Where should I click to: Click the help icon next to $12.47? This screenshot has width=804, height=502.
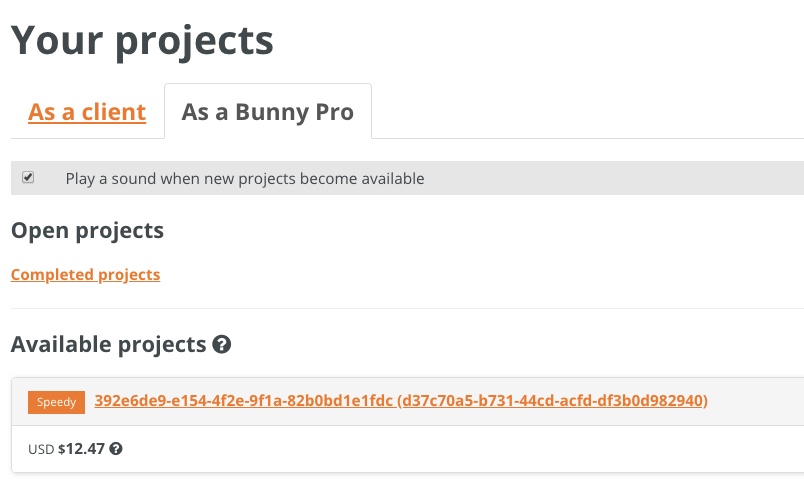click(116, 449)
